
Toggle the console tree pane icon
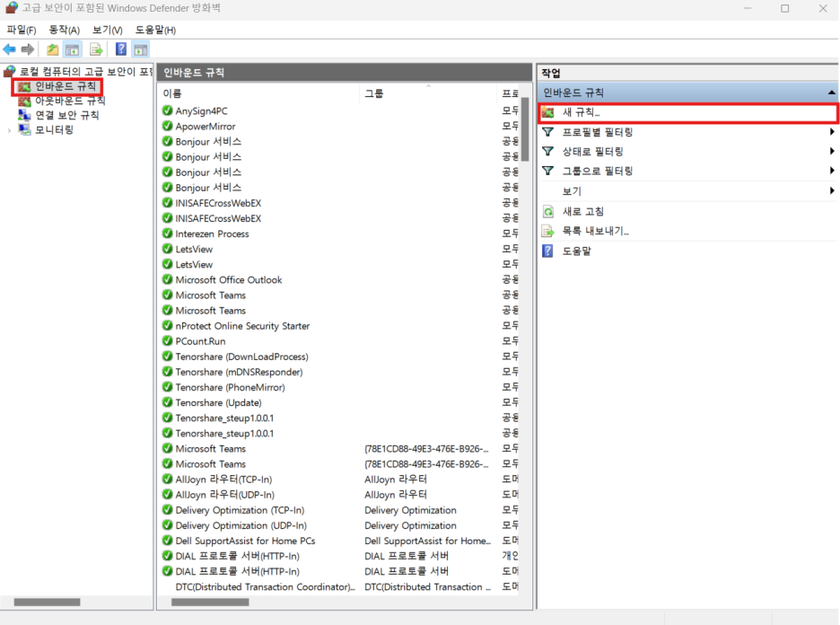72,50
